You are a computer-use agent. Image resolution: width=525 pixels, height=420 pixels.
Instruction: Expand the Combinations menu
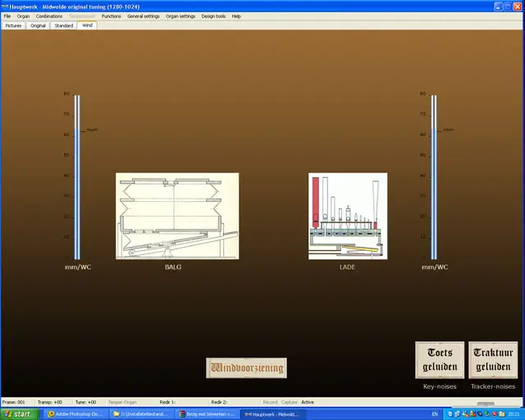(x=49, y=16)
